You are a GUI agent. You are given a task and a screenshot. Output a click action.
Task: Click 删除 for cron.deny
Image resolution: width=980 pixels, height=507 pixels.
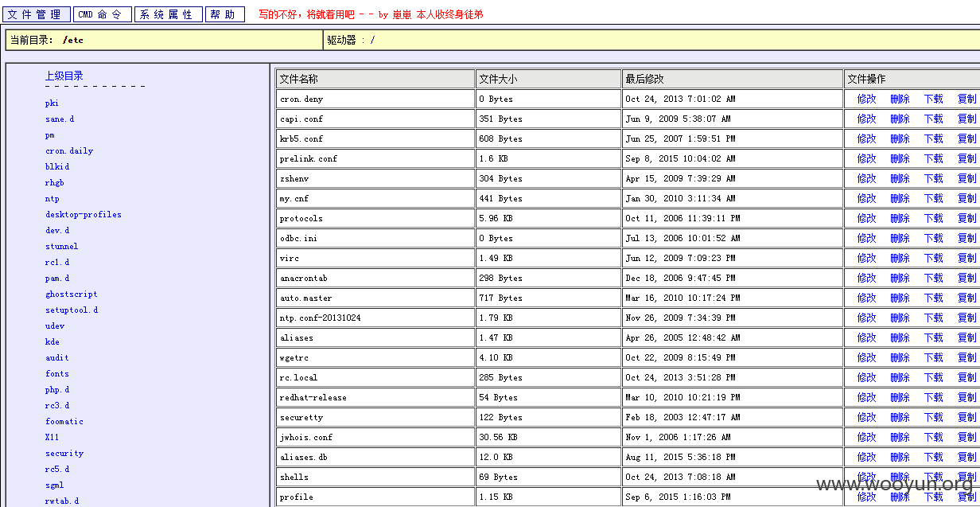(900, 99)
